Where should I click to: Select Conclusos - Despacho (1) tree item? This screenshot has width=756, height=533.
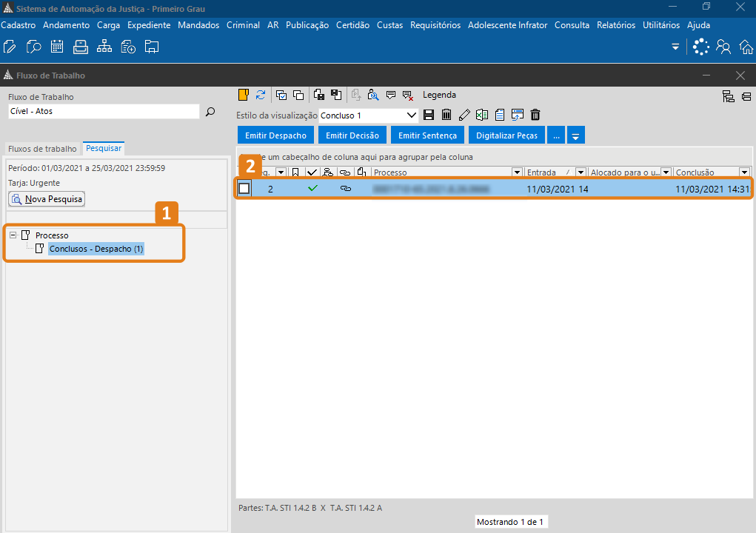[96, 249]
